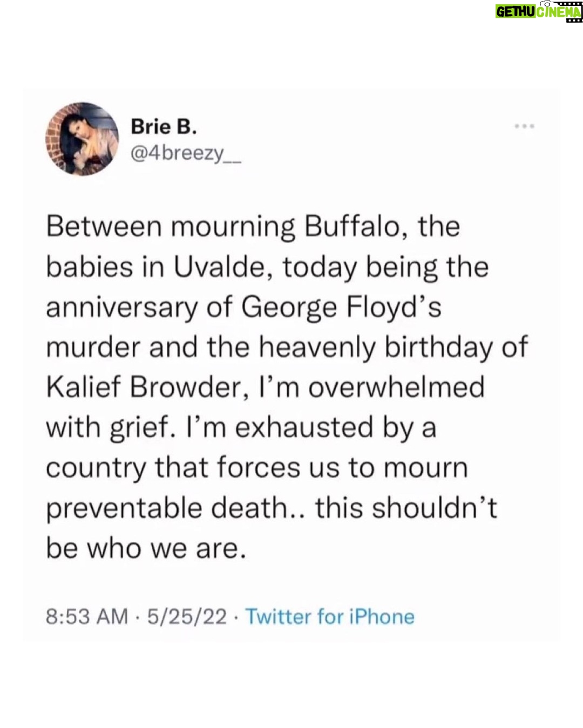583x728 pixels.
Task: Click the 5/25/22 date
Action: pos(183,617)
